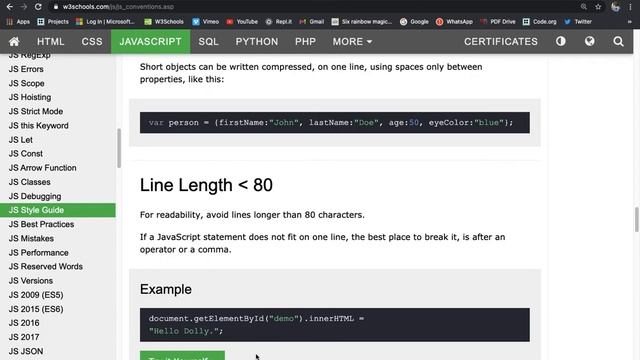Open the Six rainbow magic bookmark

pos(362,22)
